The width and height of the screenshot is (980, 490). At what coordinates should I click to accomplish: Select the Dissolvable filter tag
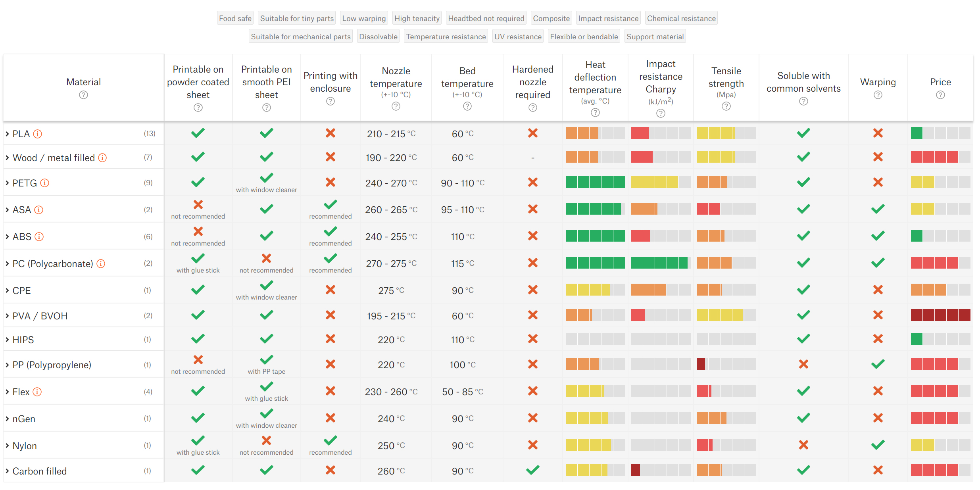click(378, 37)
